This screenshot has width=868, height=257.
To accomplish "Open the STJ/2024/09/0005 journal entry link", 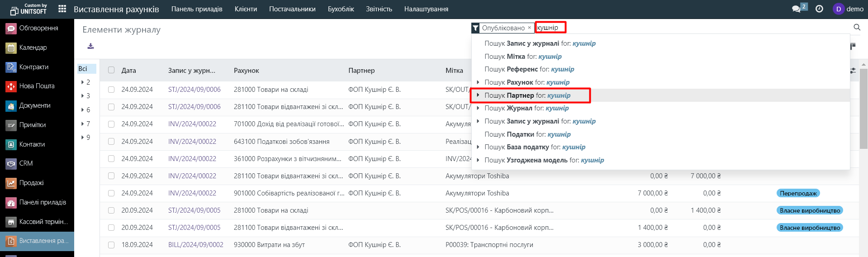I will tap(194, 210).
